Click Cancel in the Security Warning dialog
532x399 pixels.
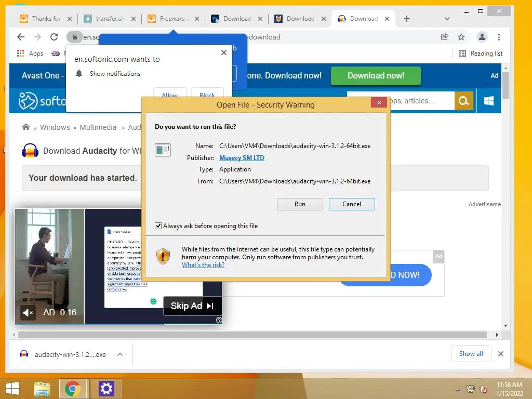click(352, 204)
